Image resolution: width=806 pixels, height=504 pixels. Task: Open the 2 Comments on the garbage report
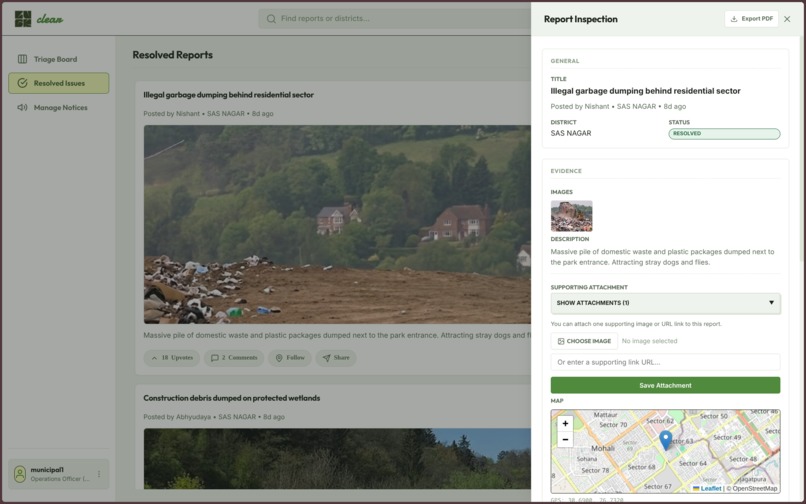click(234, 357)
